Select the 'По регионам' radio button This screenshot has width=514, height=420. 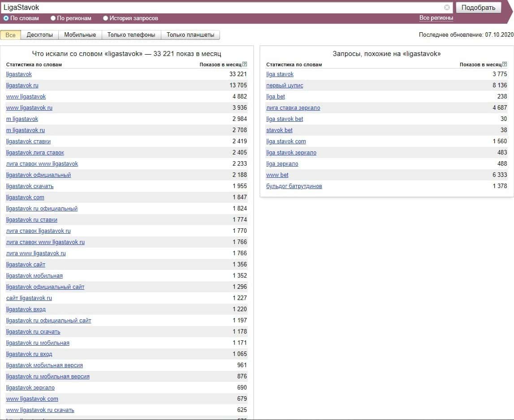[53, 18]
